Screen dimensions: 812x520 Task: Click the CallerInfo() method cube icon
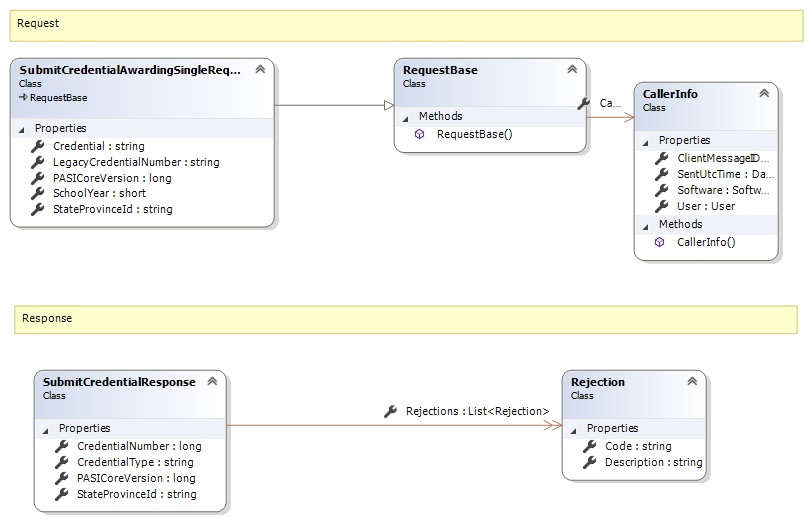(660, 242)
